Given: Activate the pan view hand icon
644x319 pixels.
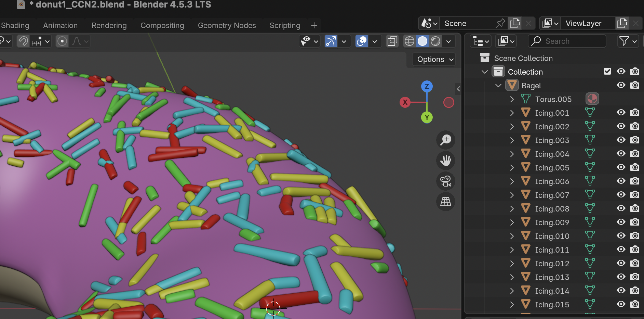Looking at the screenshot, I should (x=446, y=161).
